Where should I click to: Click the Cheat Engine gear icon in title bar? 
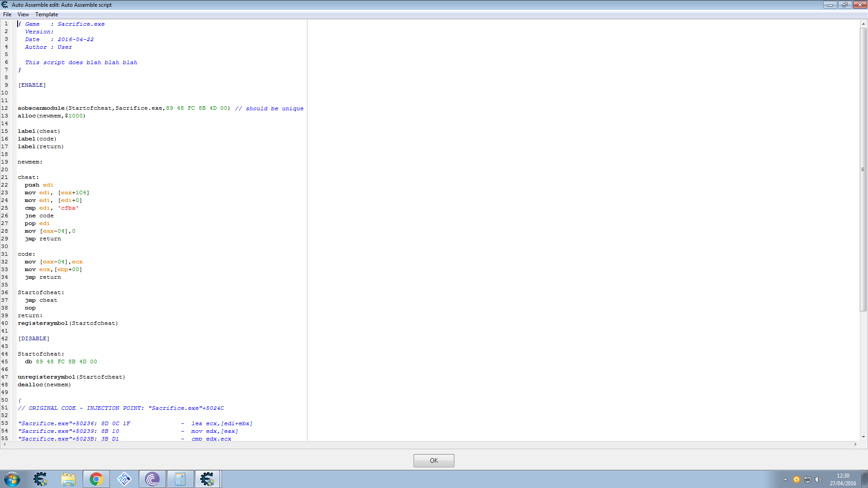5,5
